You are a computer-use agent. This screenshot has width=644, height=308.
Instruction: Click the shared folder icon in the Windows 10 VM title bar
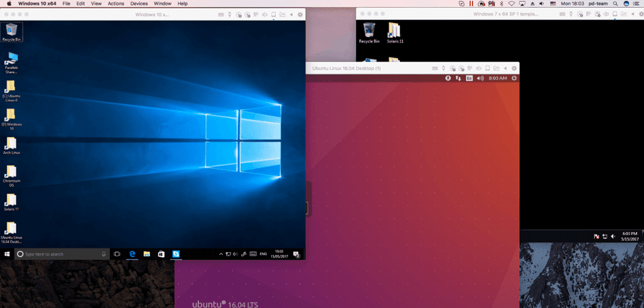282,14
